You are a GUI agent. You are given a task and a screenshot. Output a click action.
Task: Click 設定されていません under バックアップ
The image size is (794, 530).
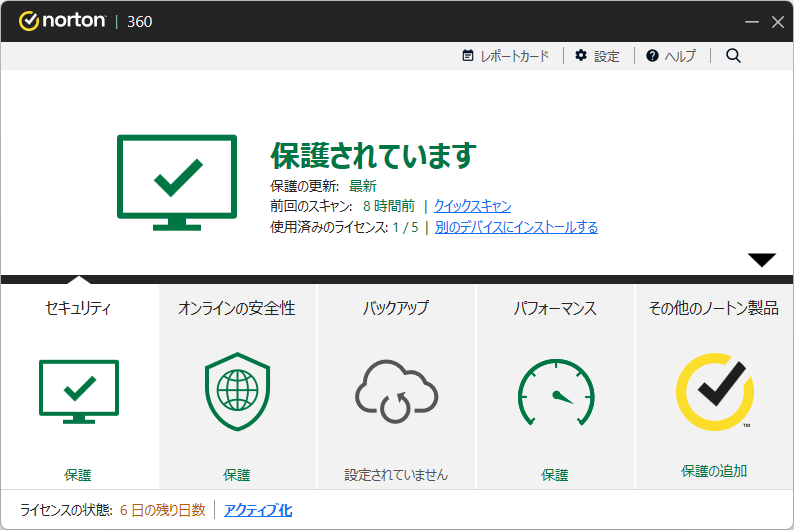tap(396, 475)
